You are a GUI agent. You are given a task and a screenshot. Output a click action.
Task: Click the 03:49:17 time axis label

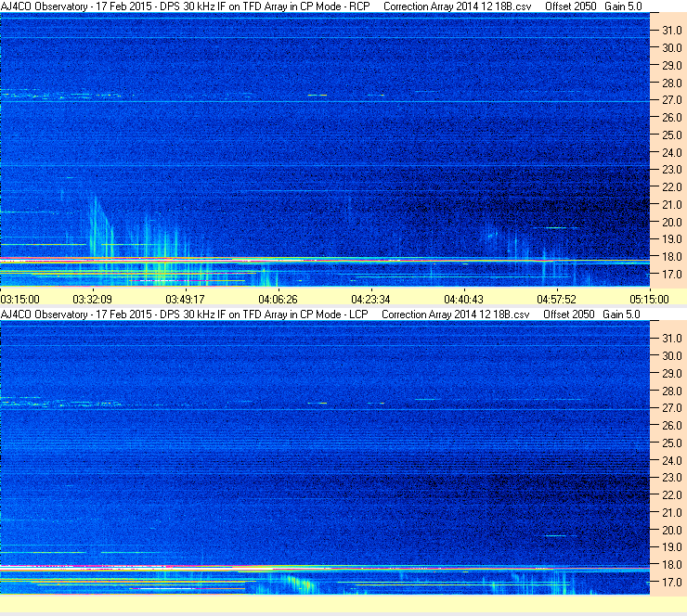point(185,300)
